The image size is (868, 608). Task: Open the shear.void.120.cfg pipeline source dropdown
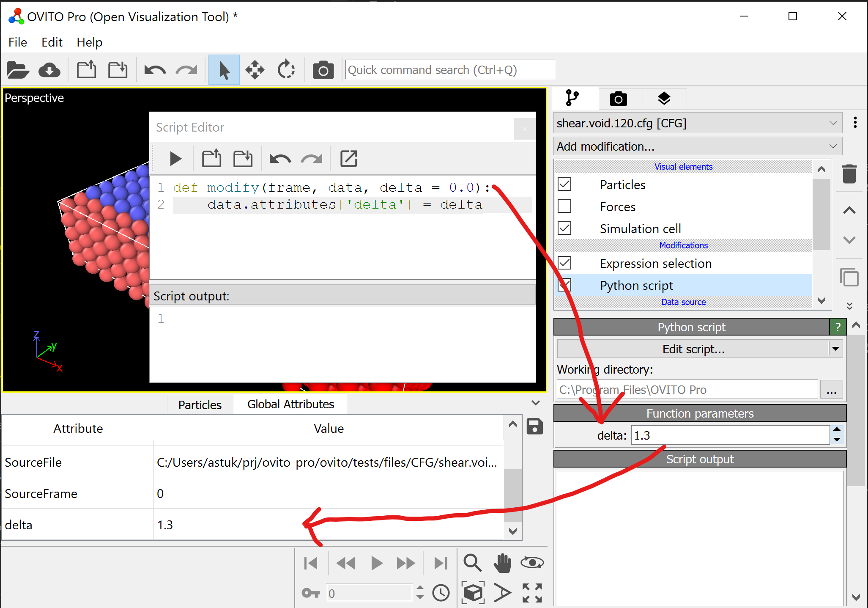[x=698, y=123]
